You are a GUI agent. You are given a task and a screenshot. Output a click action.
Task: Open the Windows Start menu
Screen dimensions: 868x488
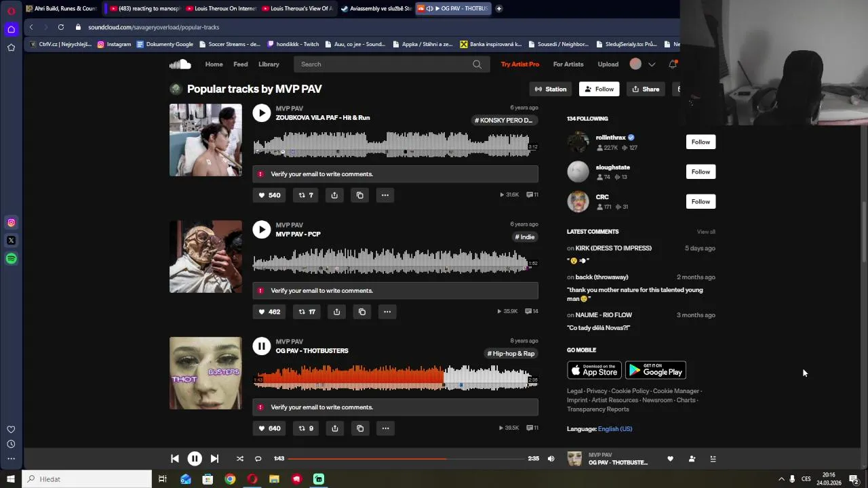point(11,479)
